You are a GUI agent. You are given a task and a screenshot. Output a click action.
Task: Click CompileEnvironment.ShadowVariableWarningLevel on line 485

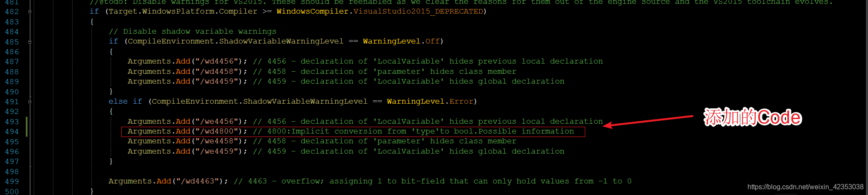235,41
